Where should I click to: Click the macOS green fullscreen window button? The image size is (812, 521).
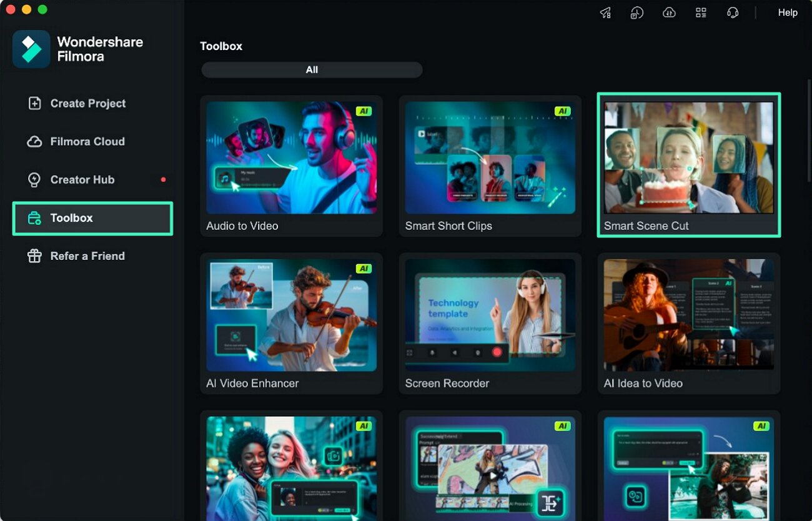[42, 9]
